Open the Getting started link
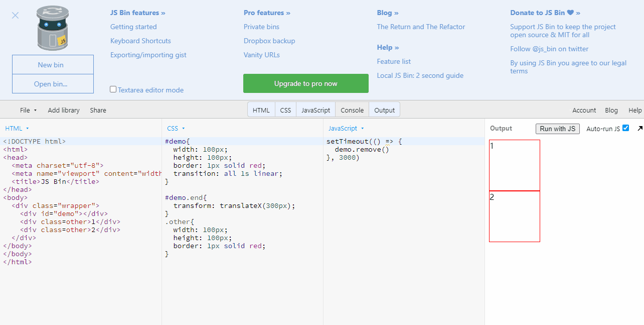 point(133,27)
